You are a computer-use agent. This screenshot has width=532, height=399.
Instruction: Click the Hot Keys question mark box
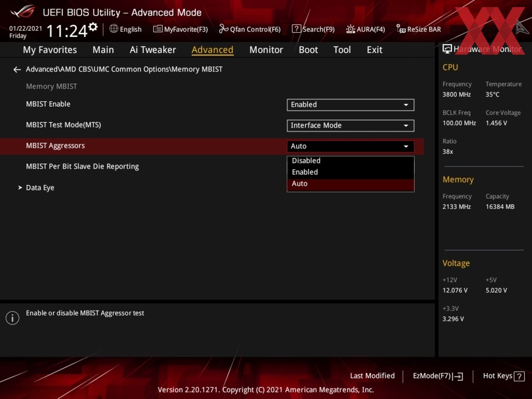(x=519, y=376)
